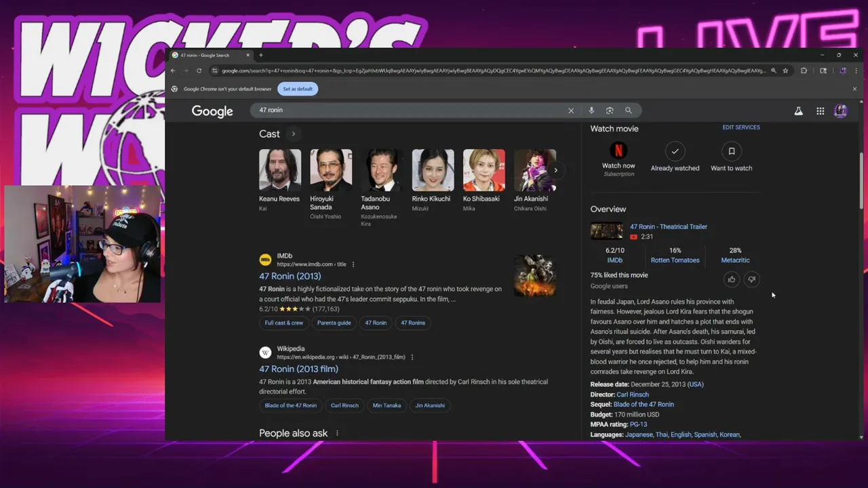The width and height of the screenshot is (868, 488).
Task: Click the Jin Akanishi chip under Wikipedia
Action: [x=430, y=405]
